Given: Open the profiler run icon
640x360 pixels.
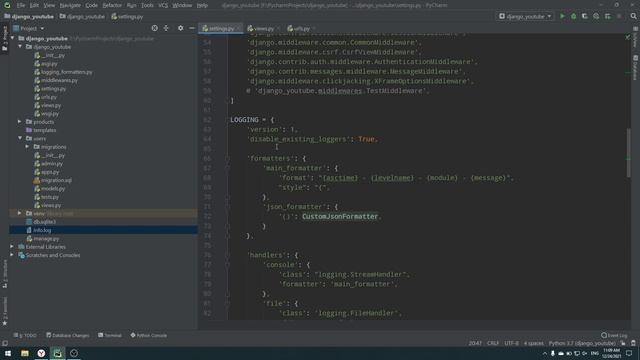Looking at the screenshot, I should 596,16.
